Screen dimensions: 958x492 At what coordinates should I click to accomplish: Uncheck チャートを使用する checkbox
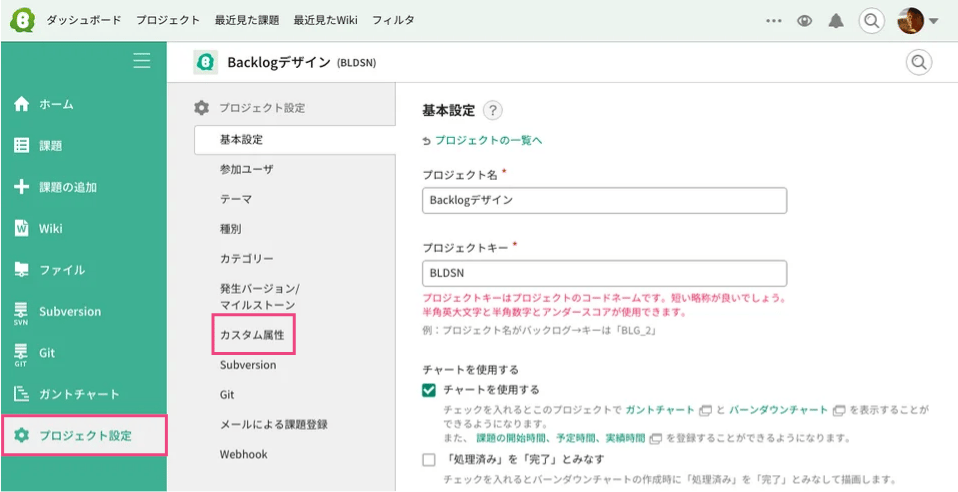coord(429,390)
